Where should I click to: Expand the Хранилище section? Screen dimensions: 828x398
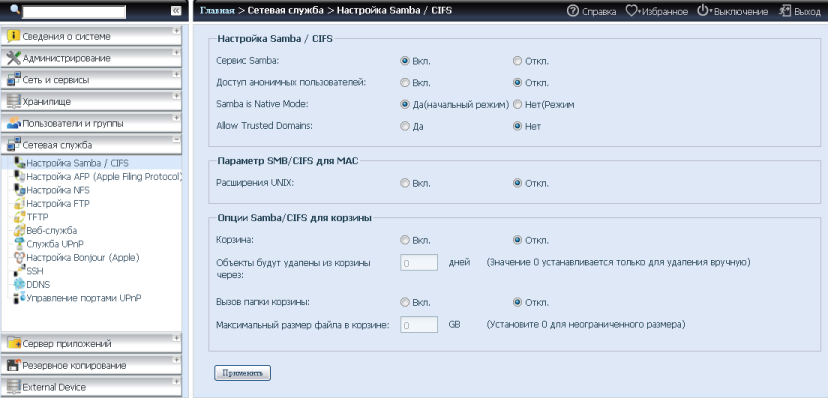pyautogui.click(x=176, y=96)
